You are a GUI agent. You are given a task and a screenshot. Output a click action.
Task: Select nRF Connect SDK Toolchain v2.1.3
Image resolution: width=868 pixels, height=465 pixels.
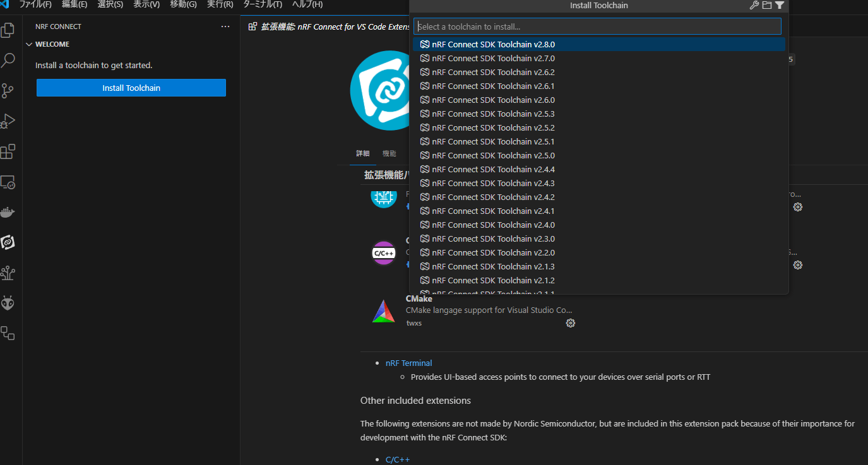coord(598,266)
